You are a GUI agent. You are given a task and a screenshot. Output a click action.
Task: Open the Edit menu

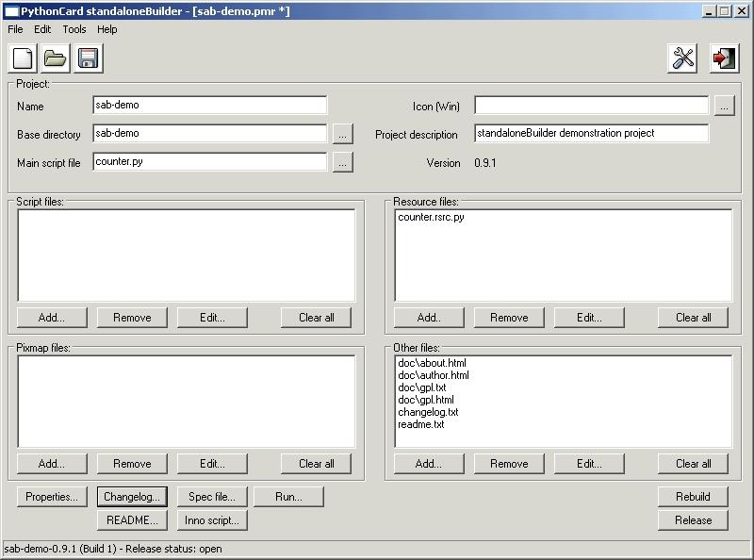tap(42, 29)
